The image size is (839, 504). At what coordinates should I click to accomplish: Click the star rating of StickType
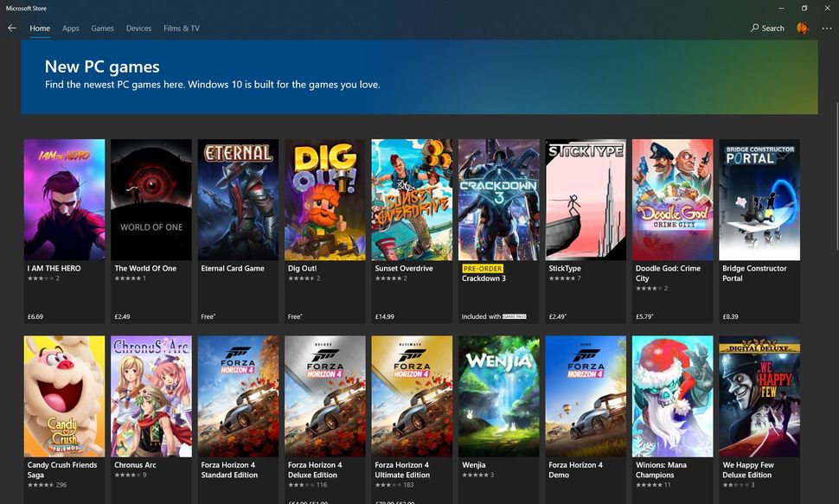pyautogui.click(x=562, y=278)
